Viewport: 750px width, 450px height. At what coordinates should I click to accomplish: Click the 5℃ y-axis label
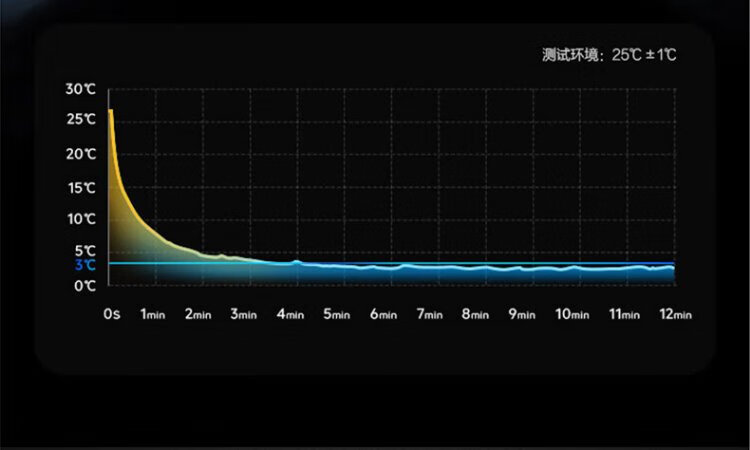point(85,250)
